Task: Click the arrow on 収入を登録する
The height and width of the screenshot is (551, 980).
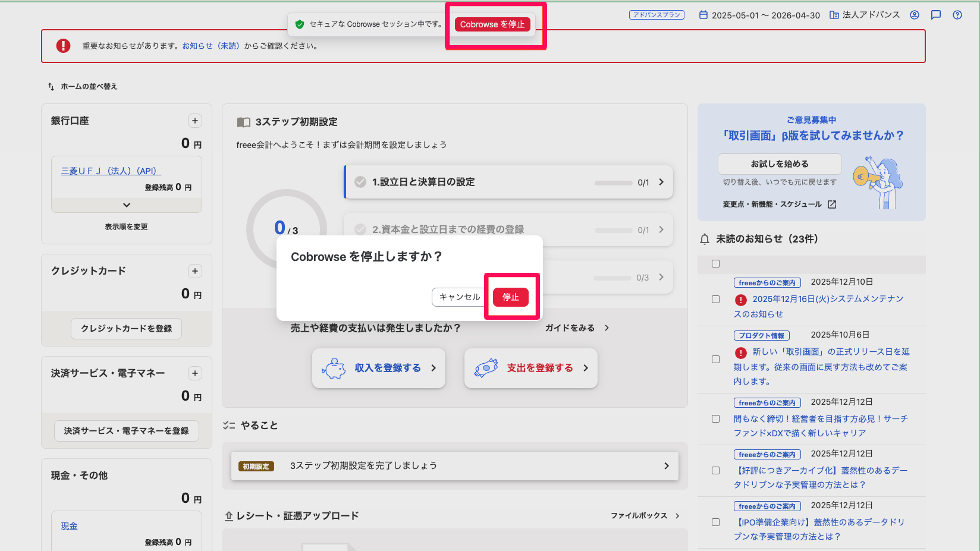Action: 434,368
